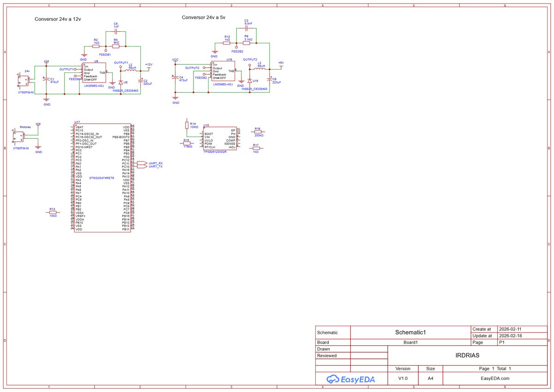
Task: Select the PB8-BOOT0 pin label
Action: [121, 137]
